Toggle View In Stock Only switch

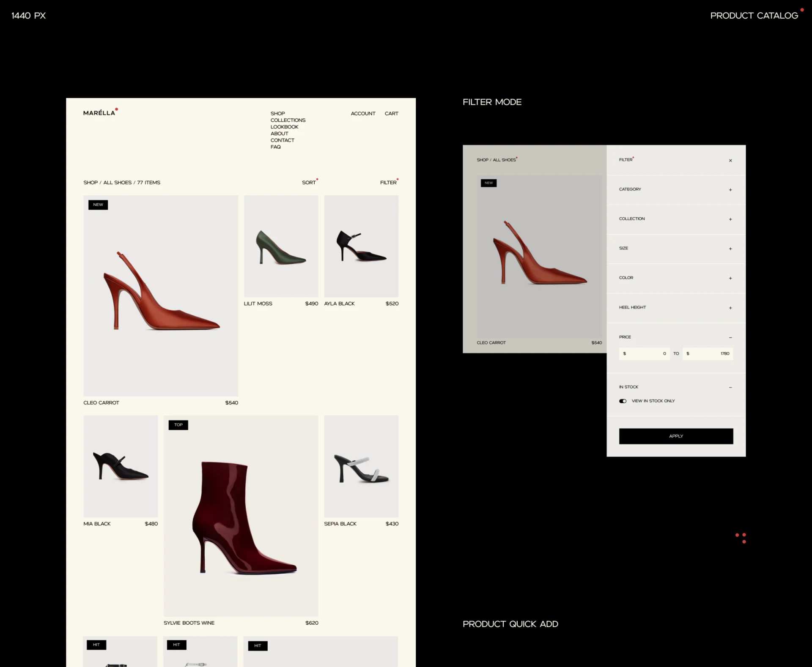[x=623, y=401]
